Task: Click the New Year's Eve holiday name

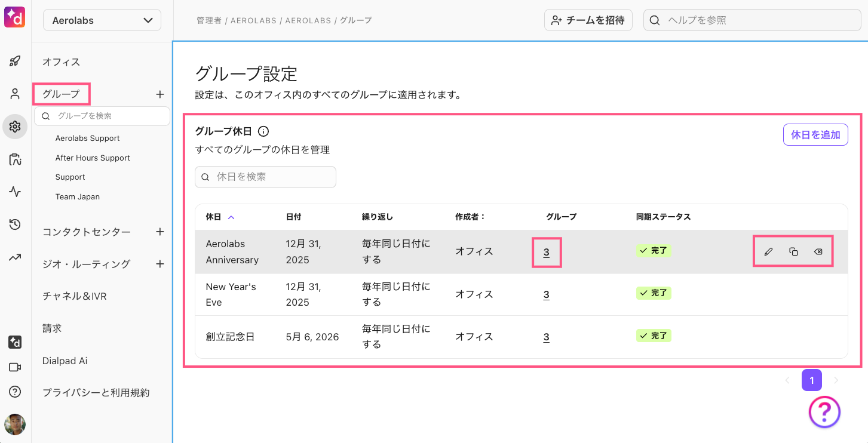Action: click(231, 294)
